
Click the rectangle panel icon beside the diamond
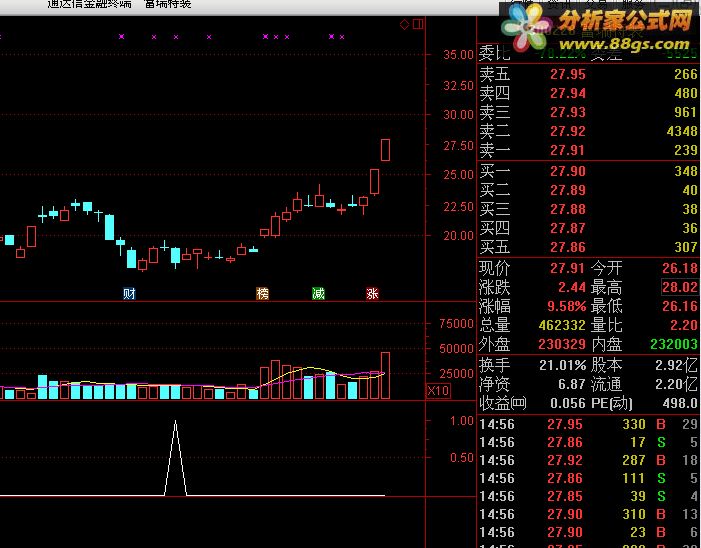pyautogui.click(x=418, y=24)
